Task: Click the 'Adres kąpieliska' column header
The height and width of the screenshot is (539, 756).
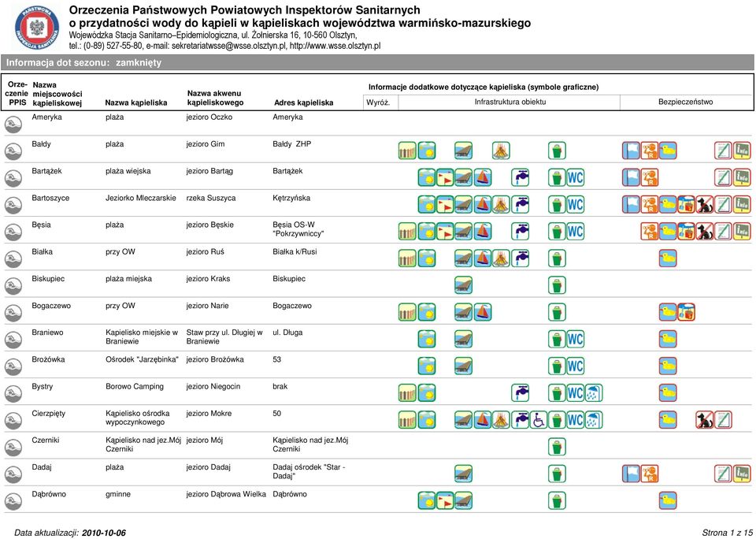Action: pos(304,102)
